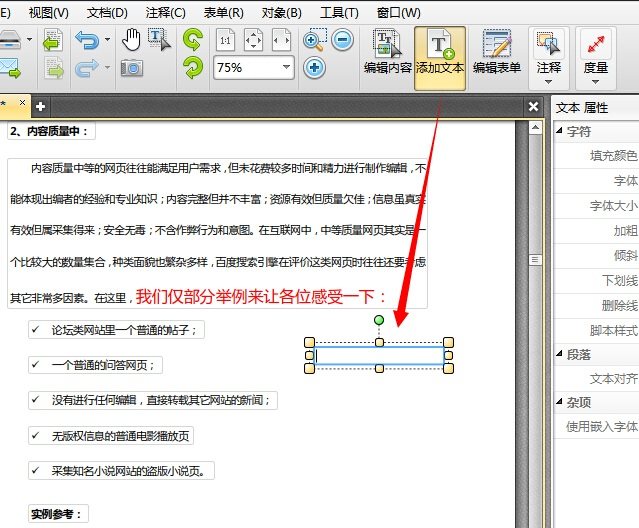The width and height of the screenshot is (639, 528).
Task: Click the 字体 property row
Action: tap(596, 180)
